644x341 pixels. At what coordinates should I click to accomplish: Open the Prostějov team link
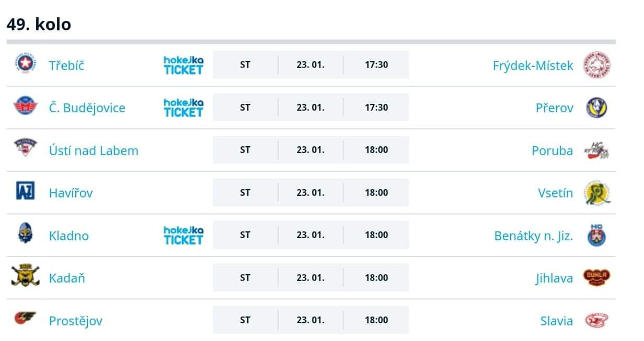pyautogui.click(x=76, y=321)
